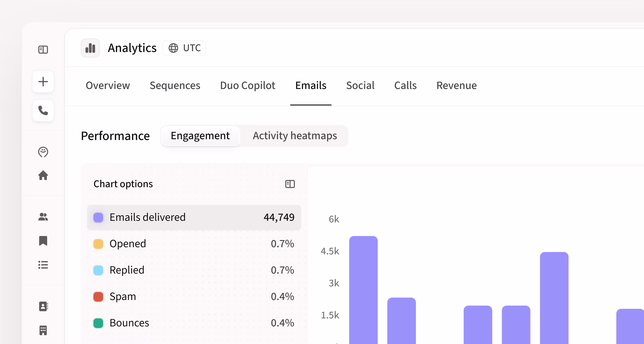Open the people group icon in sidebar
This screenshot has height=344, width=644.
click(43, 217)
